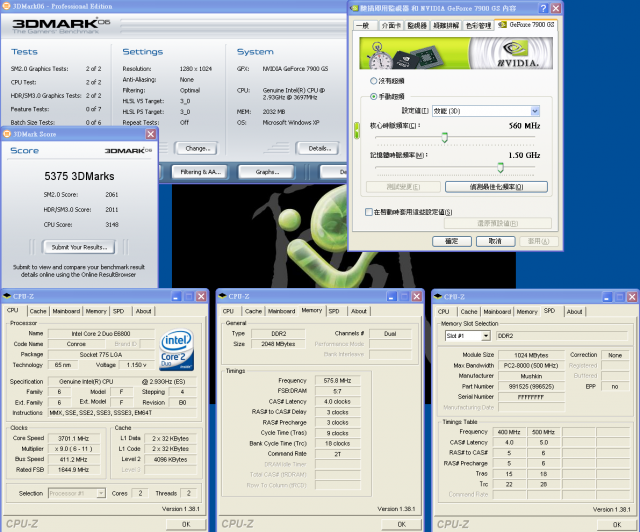Select the no overclocking radio button
640x532 pixels.
373,81
